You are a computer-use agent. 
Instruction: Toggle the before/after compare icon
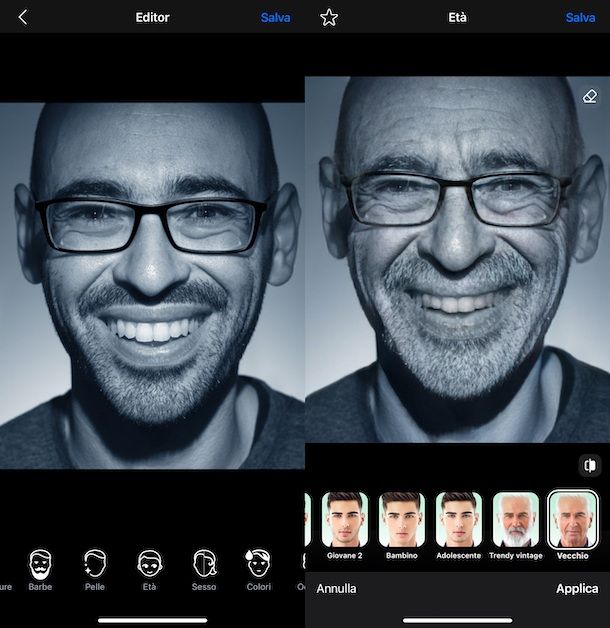click(x=590, y=465)
